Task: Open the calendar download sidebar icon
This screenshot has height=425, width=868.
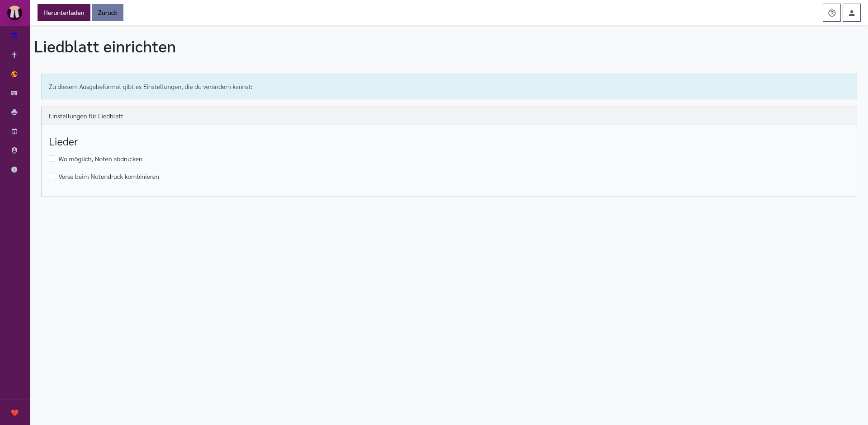Action: pyautogui.click(x=14, y=131)
